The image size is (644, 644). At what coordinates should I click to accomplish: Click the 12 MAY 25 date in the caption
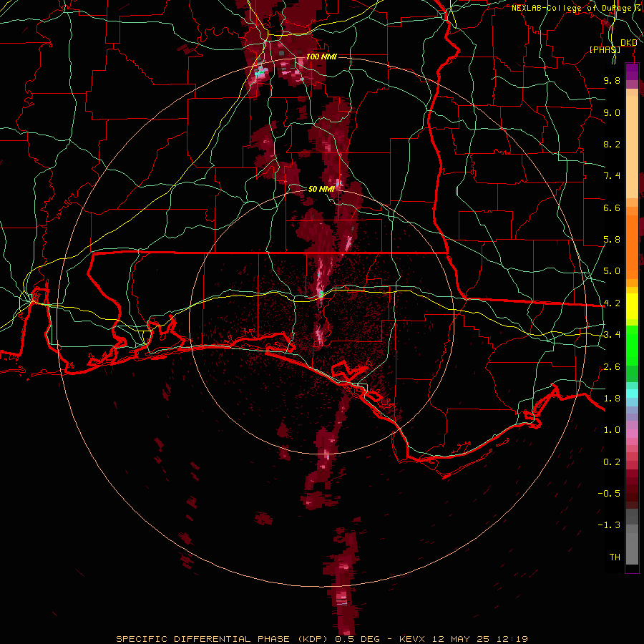(x=461, y=639)
